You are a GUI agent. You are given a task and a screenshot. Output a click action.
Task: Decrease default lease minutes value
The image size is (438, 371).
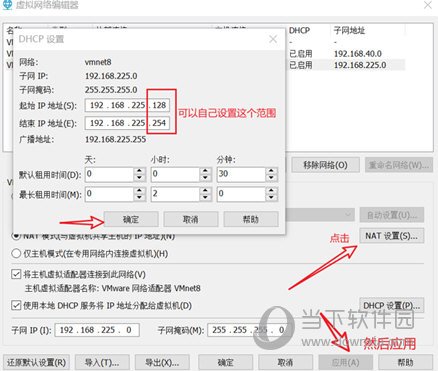[271, 178]
